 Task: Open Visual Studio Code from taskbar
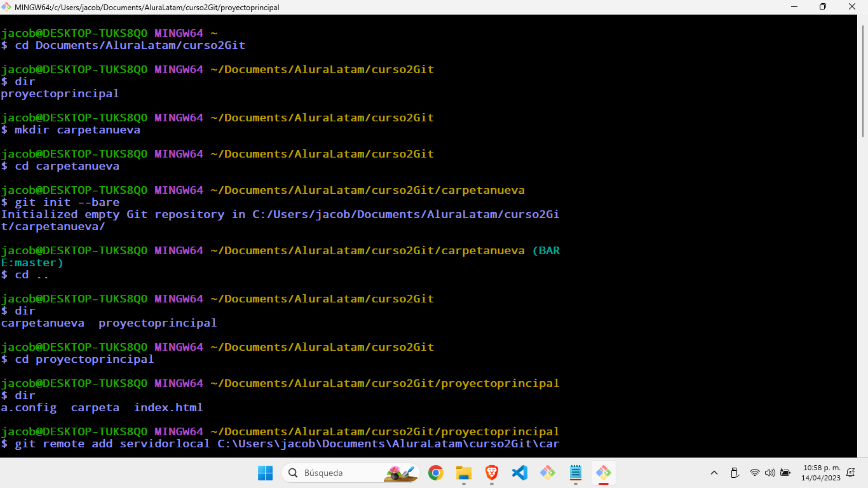(x=520, y=473)
